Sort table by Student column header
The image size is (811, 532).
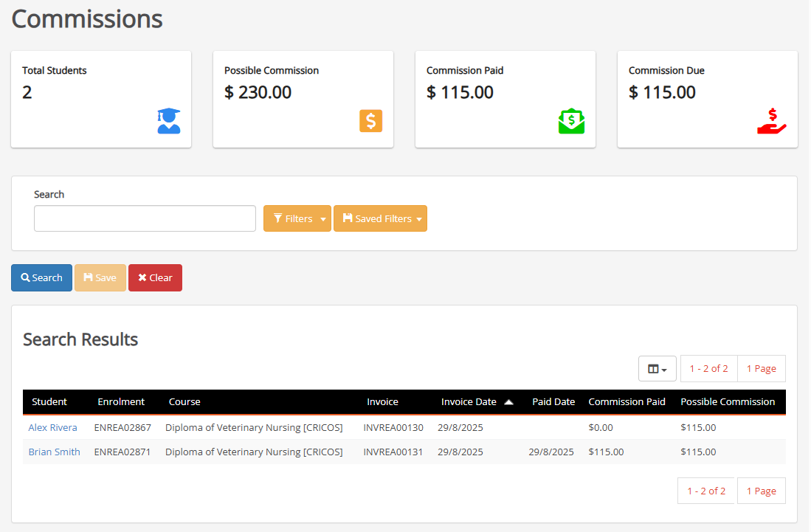[49, 401]
